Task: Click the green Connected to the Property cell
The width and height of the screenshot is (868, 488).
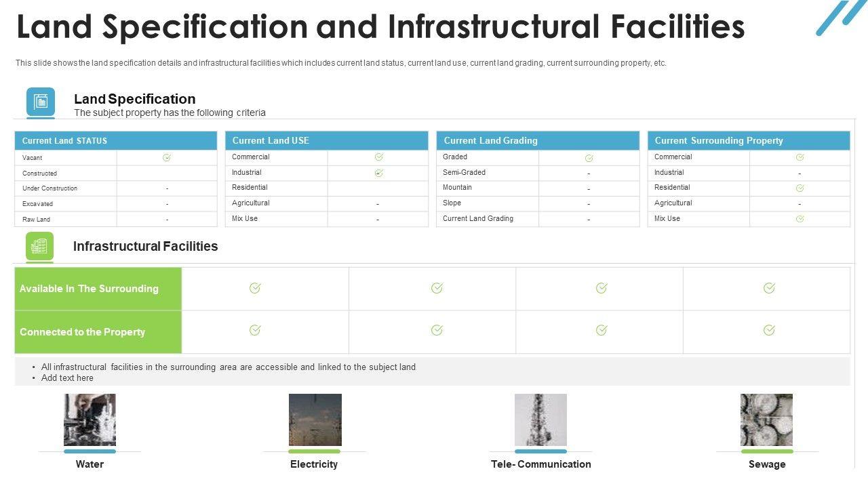Action: point(98,332)
